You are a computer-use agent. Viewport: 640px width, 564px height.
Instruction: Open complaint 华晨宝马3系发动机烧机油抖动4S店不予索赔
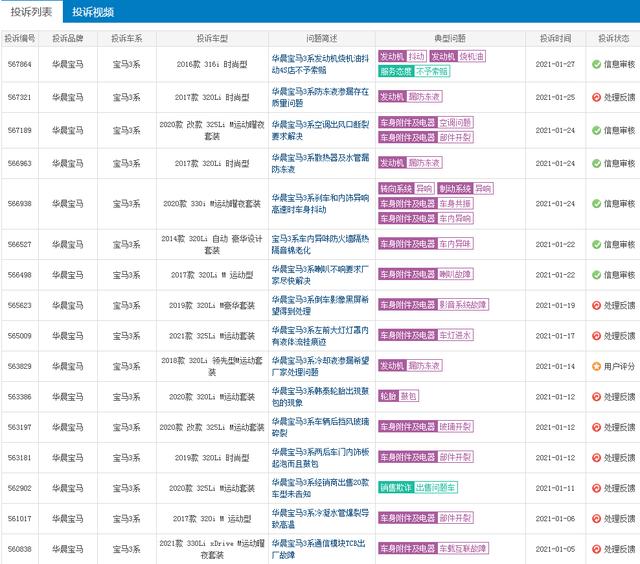tap(320, 64)
